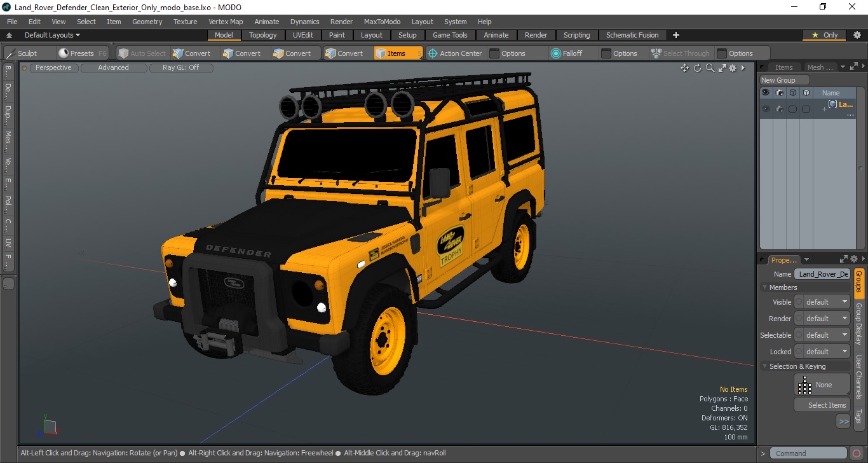Click the Name input field
Screen dimensions: 868x463
pos(822,274)
